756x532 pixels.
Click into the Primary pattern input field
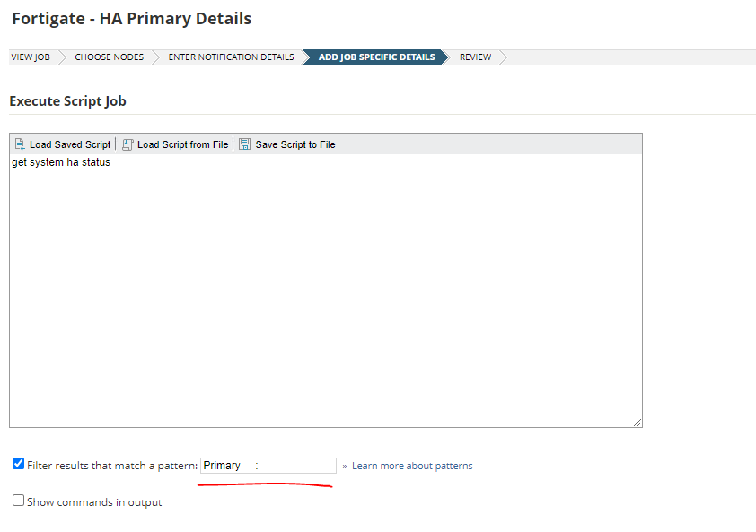point(268,466)
